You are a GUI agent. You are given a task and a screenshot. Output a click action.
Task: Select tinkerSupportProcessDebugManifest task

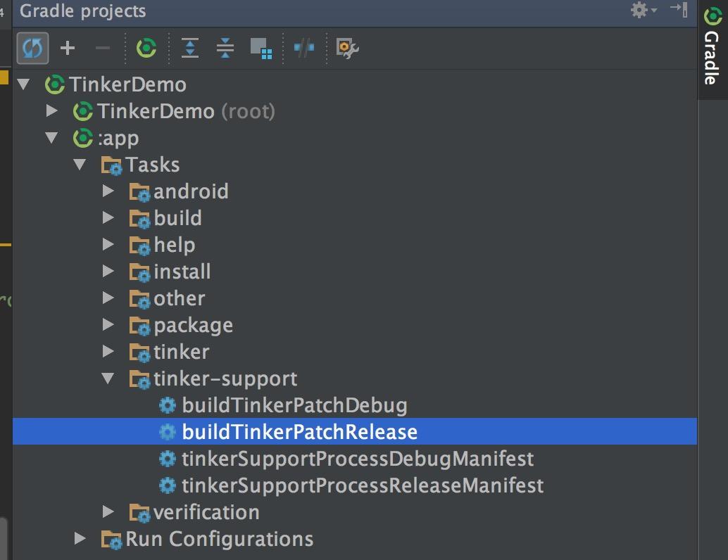click(358, 459)
